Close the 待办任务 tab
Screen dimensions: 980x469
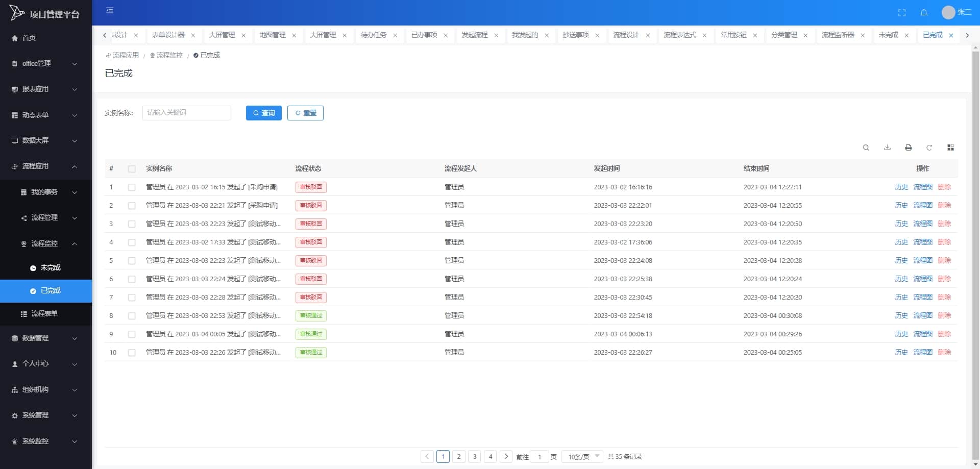(395, 35)
